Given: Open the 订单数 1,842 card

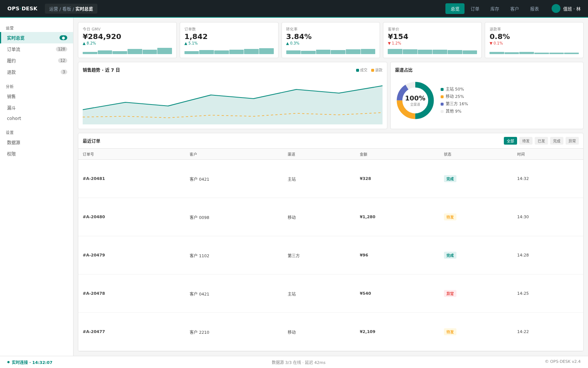Looking at the screenshot, I should [229, 40].
